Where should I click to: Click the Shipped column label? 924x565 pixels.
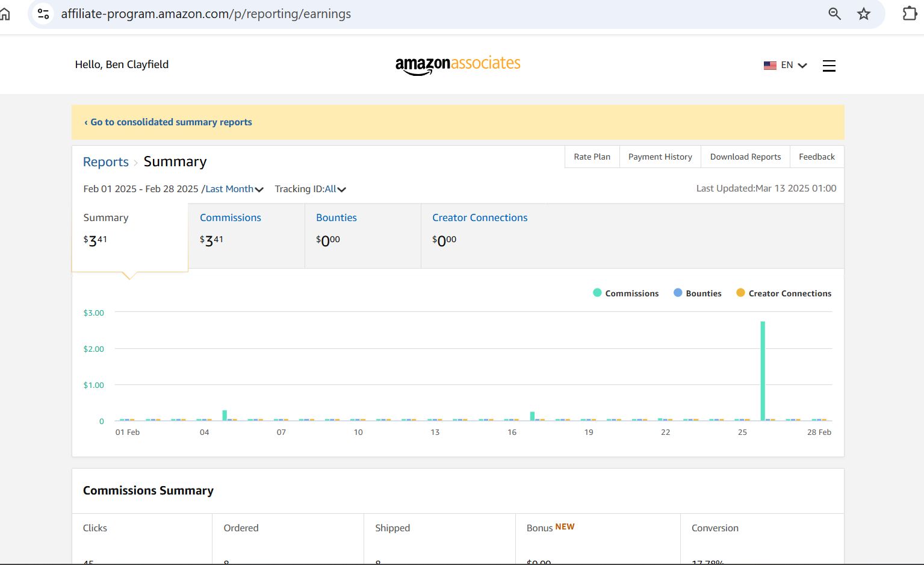pyautogui.click(x=392, y=528)
